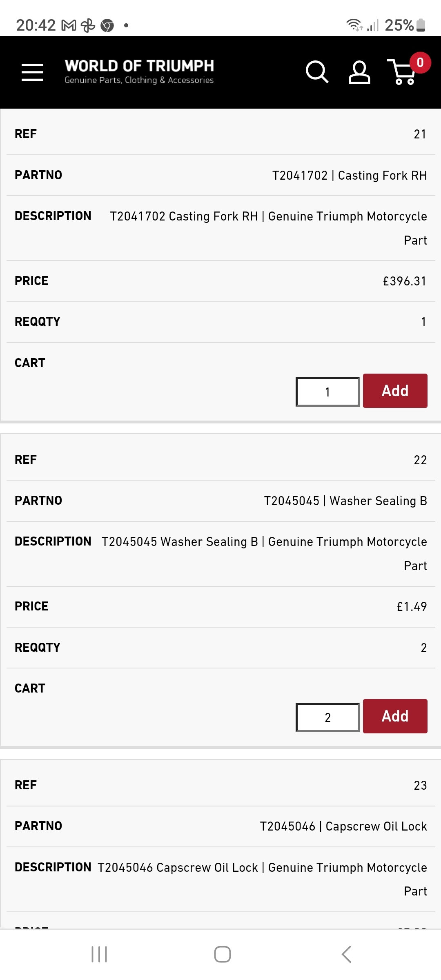The image size is (441, 980).
Task: Open T2045046 Capscrew Oil Lock part link
Action: point(343,826)
